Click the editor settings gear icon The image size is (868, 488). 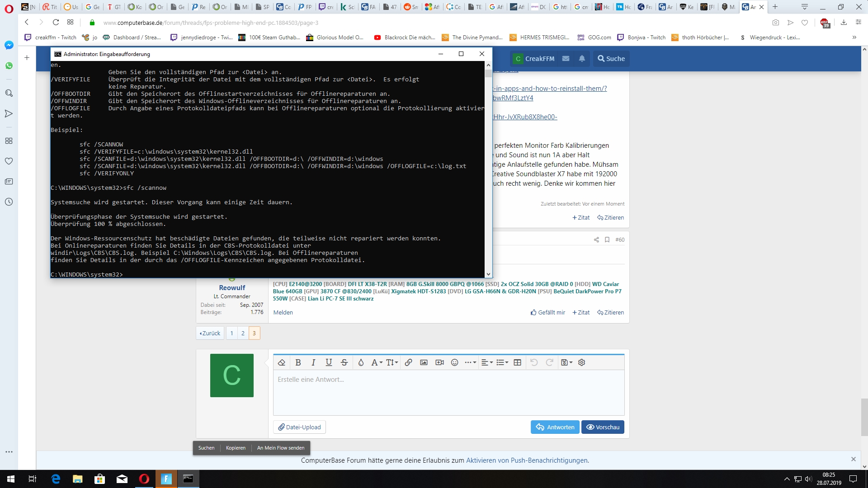click(x=582, y=362)
